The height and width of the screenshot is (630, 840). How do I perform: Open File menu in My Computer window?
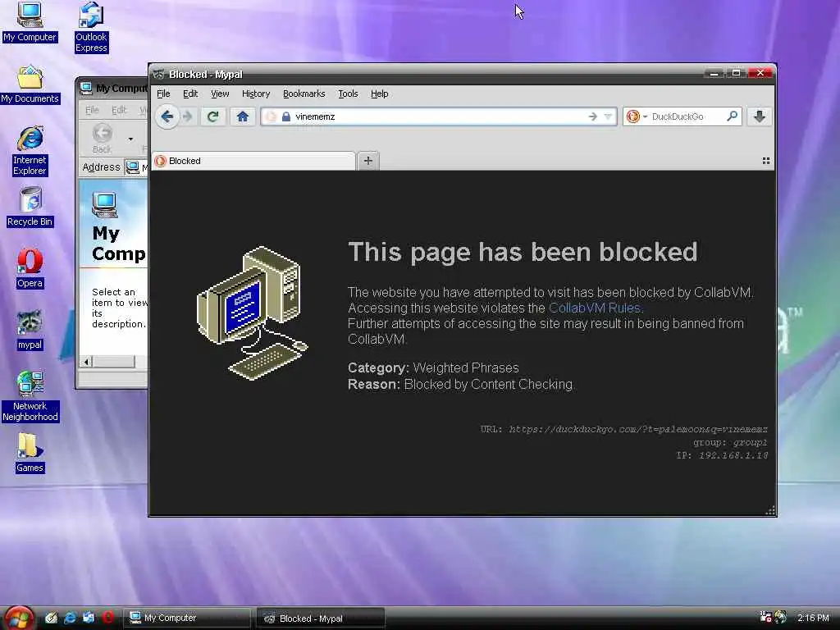point(92,110)
